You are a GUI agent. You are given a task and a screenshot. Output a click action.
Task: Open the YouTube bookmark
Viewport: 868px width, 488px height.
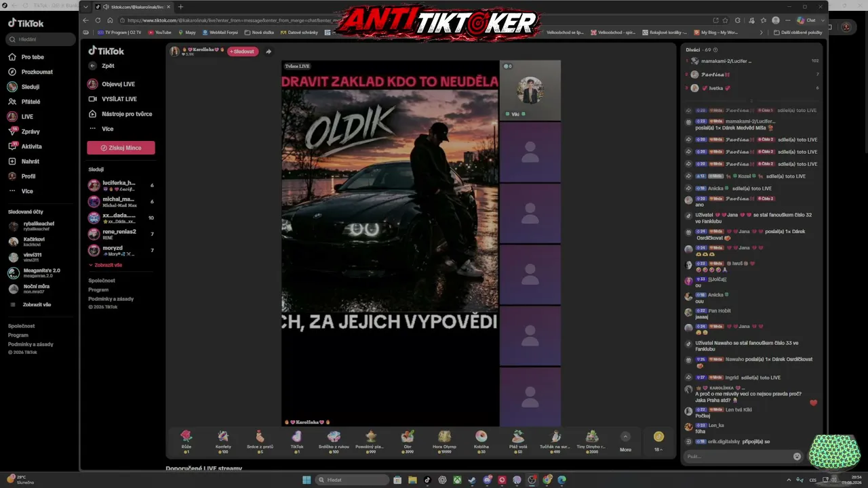[161, 32]
